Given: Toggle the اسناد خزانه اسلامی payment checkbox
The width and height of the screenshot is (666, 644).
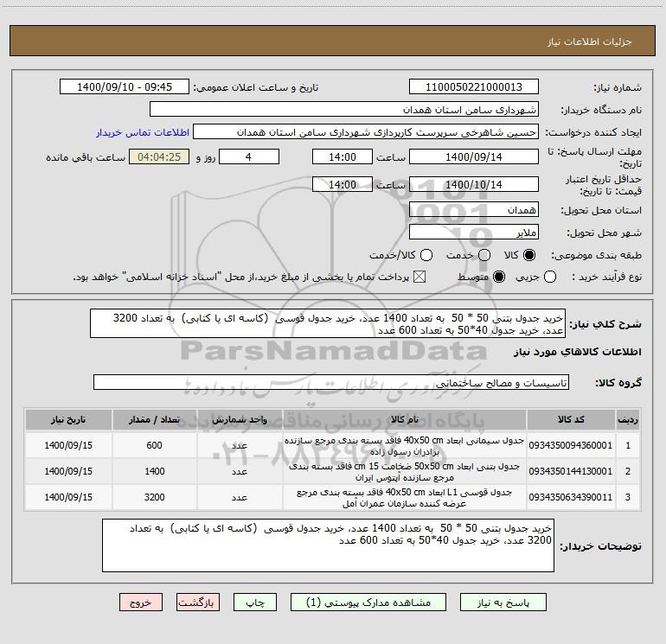Looking at the screenshot, I should pos(419,277).
